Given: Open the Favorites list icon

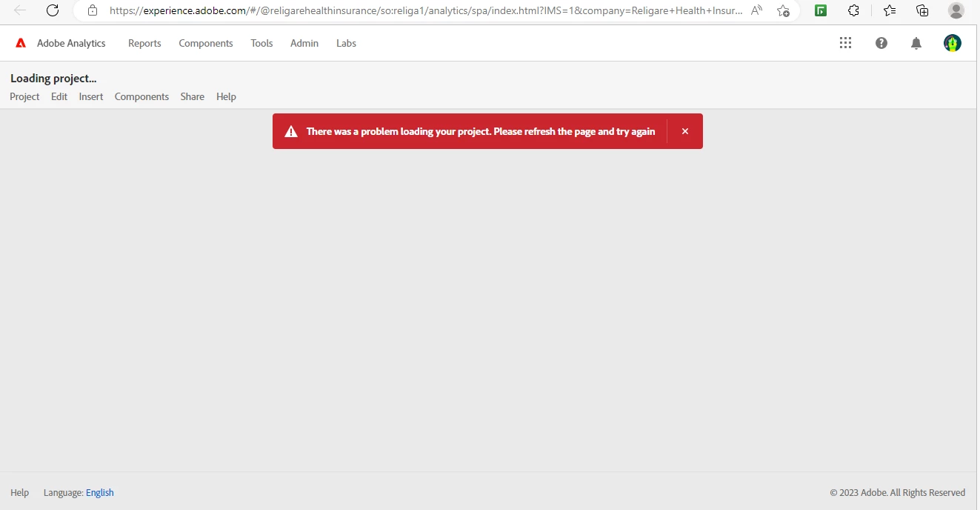Looking at the screenshot, I should (x=890, y=10).
